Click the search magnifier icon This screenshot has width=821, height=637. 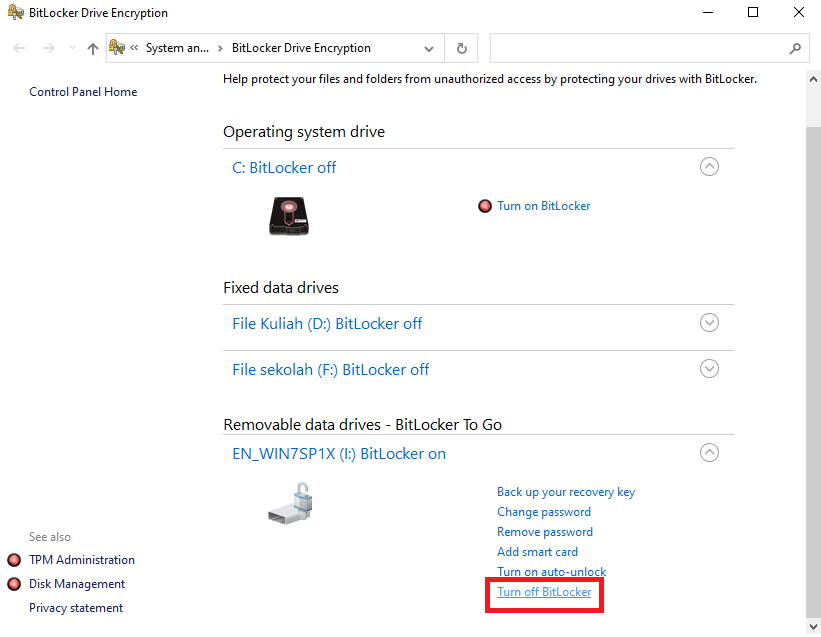coord(795,47)
